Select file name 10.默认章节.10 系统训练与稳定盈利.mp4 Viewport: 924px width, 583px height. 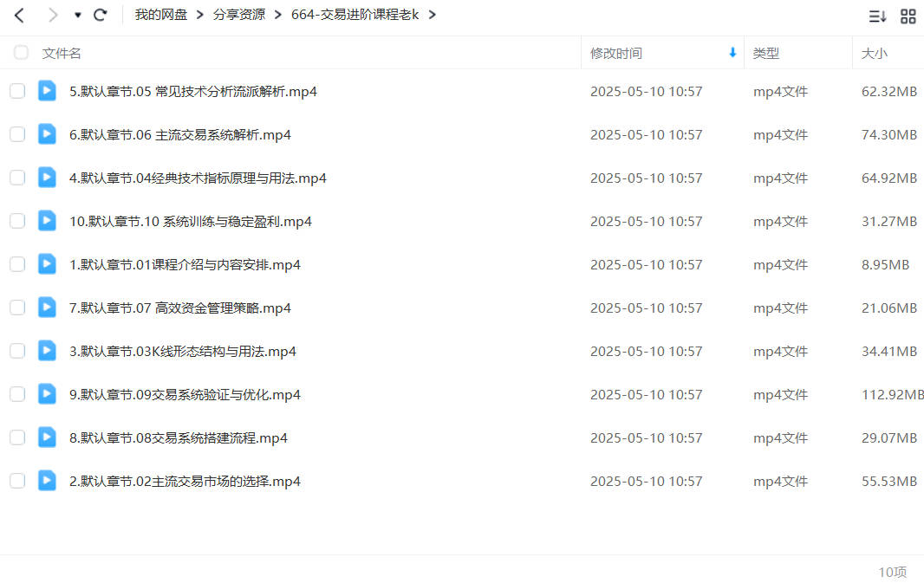click(x=191, y=222)
